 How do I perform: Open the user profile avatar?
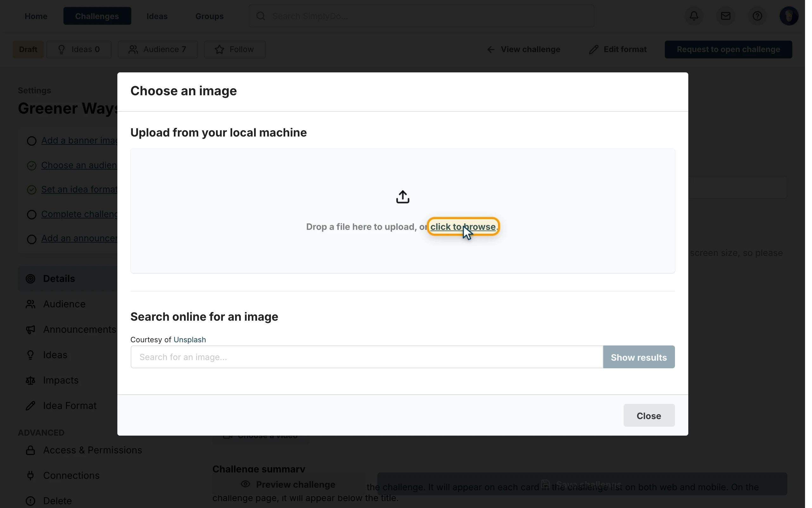click(789, 16)
